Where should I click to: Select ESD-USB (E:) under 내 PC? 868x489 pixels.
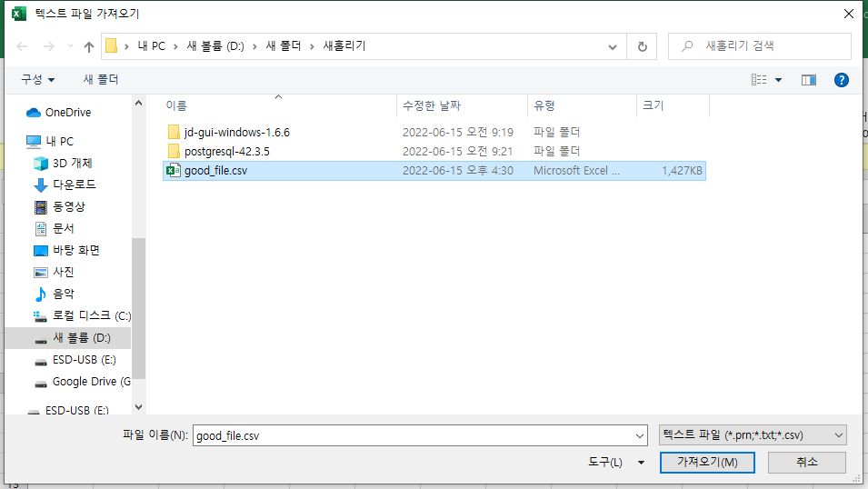click(75, 360)
